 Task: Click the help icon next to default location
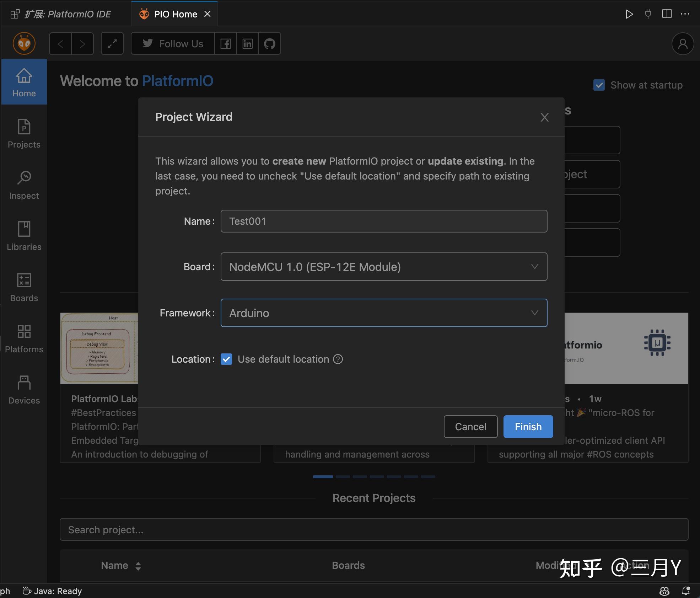[338, 359]
